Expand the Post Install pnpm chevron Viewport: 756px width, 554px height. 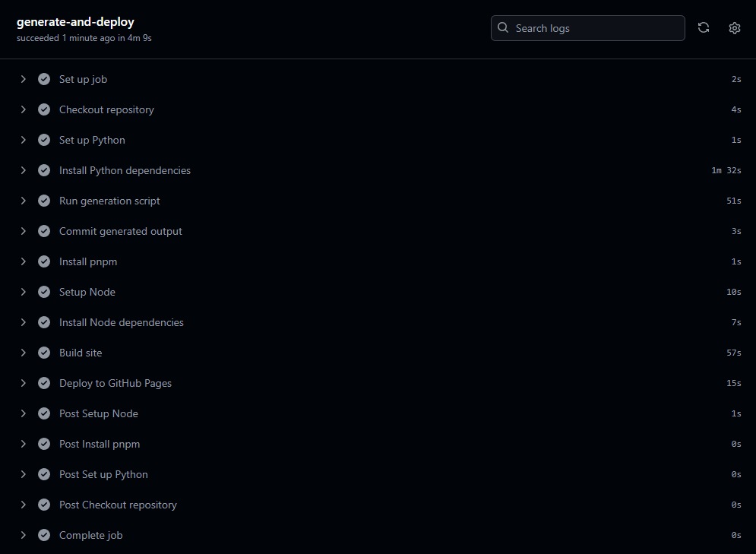(x=23, y=444)
